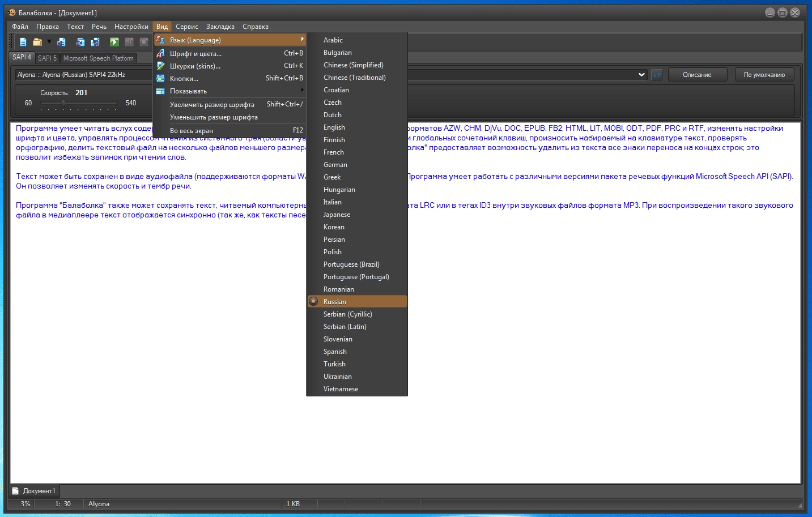Select the Ukrainian language option
Screen dimensions: 812x517
338,377
